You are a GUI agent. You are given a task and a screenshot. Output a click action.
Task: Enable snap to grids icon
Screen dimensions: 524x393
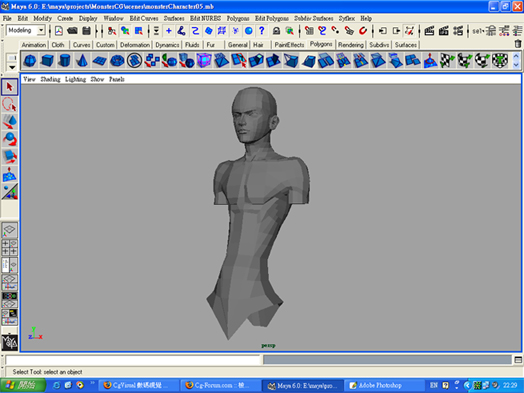click(309, 31)
